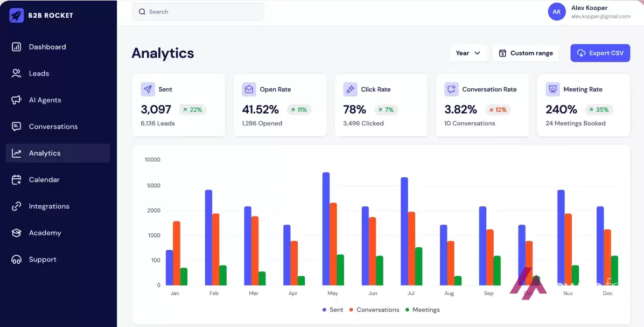Click the Sent paper plane icon
644x327 pixels.
[x=148, y=89]
